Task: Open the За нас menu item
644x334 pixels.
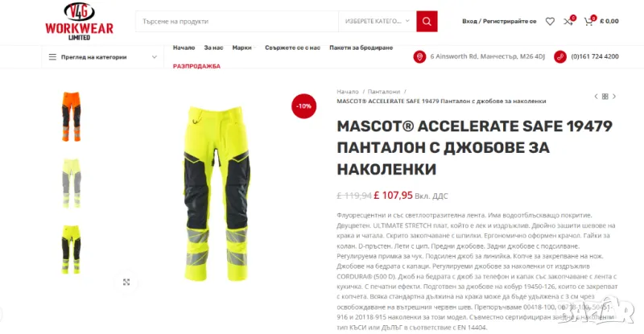Action: [x=213, y=47]
